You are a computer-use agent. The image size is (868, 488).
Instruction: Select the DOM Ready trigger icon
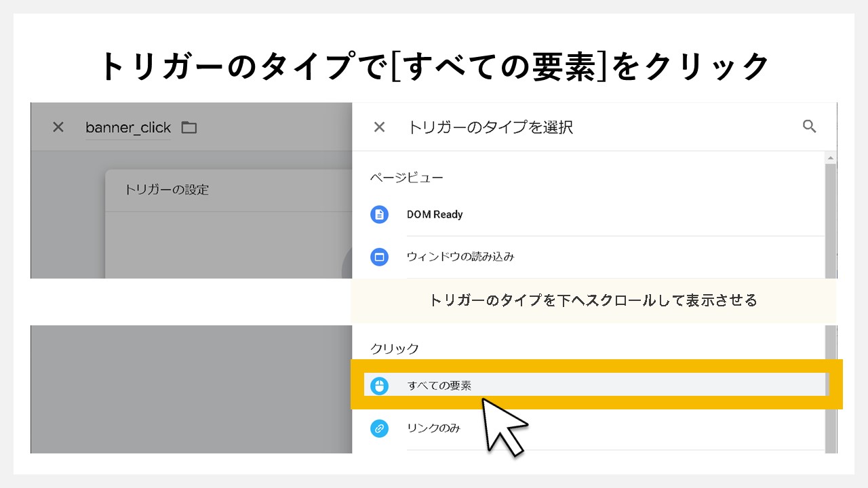coord(380,214)
